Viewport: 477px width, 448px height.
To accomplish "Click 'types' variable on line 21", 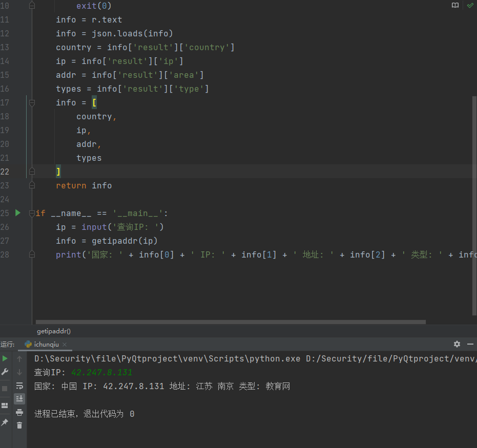I will pos(89,158).
